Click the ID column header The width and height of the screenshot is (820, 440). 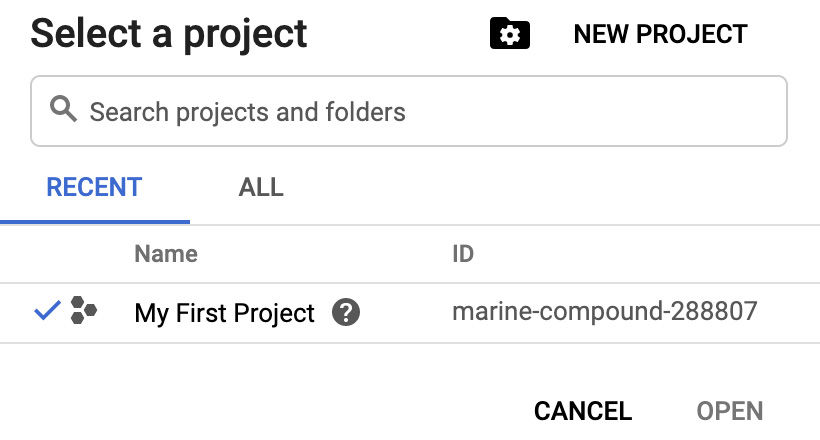point(463,254)
